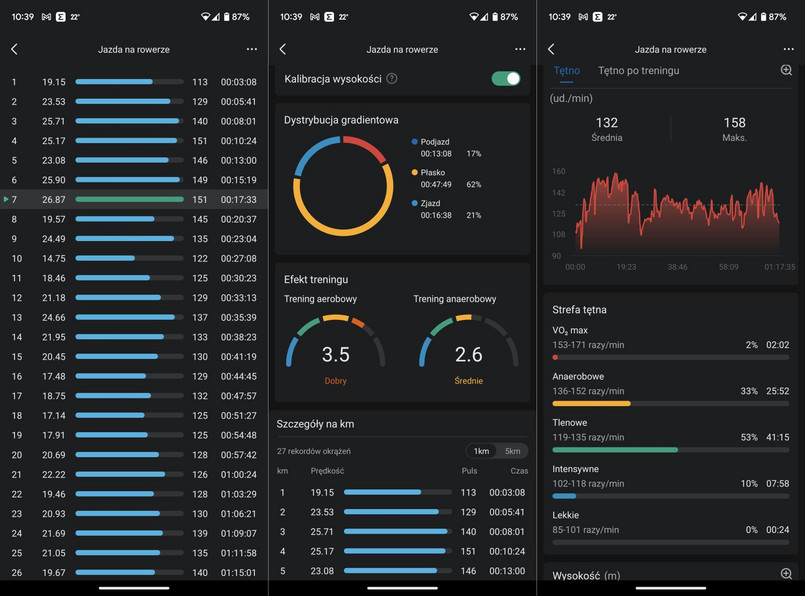The image size is (805, 596).
Task: Tap lap 20 time 00:57:42
Action: 239,455
